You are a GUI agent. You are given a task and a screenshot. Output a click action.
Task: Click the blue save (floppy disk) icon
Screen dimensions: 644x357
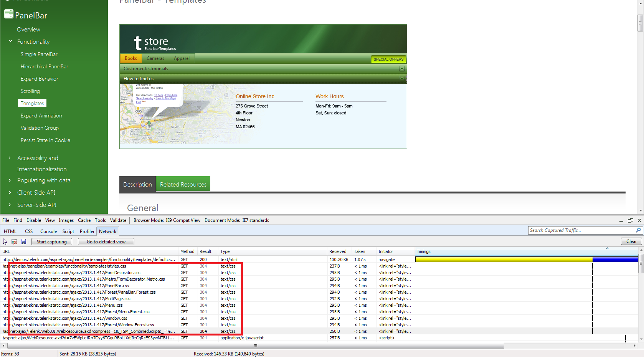[x=23, y=241]
